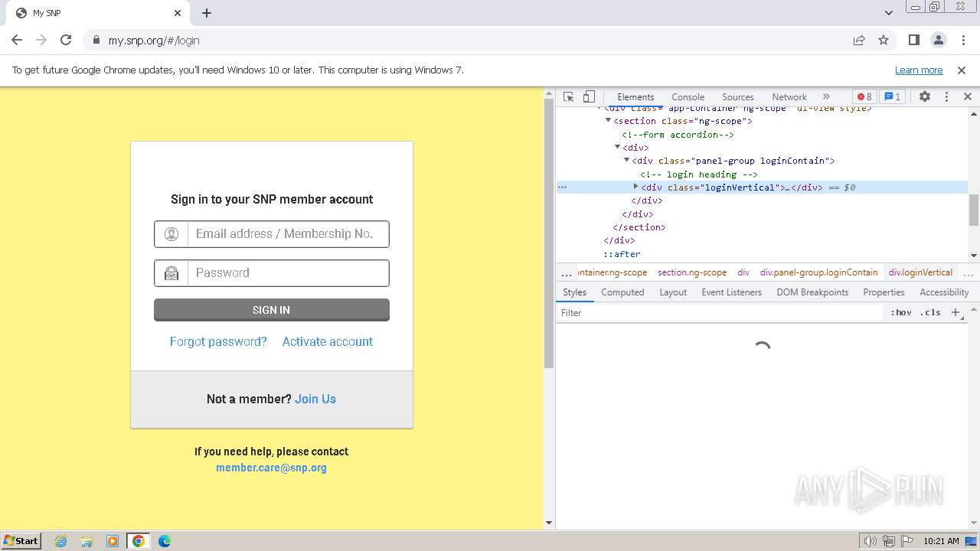Select div.panel-group.loginContain in the breadcrumb
This screenshot has width=980, height=551.
click(818, 272)
